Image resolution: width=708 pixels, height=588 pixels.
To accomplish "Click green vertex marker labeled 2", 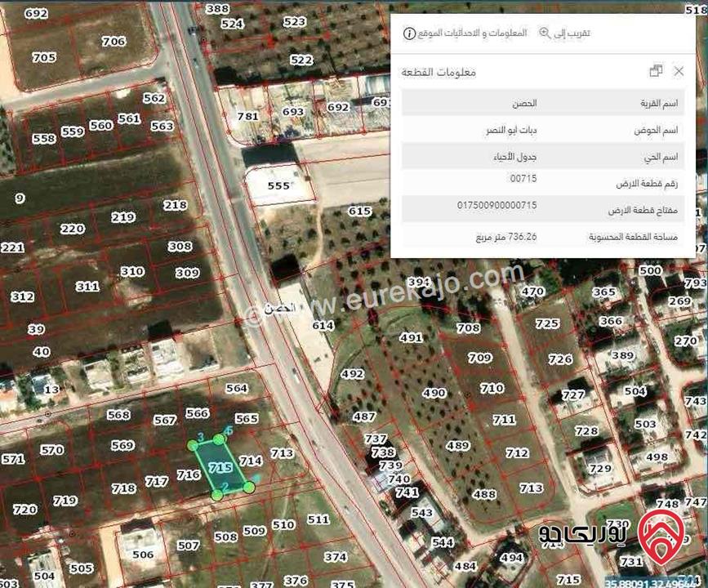I will pos(217,495).
